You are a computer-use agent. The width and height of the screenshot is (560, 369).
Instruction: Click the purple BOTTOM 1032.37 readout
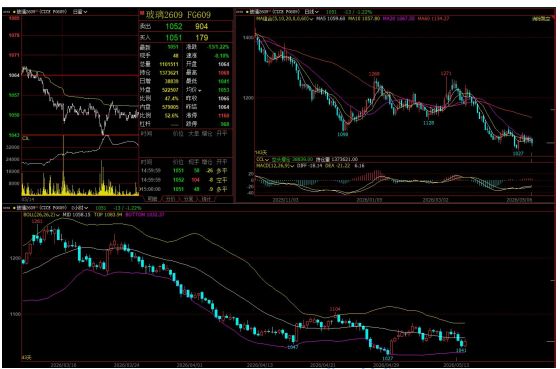(x=145, y=215)
